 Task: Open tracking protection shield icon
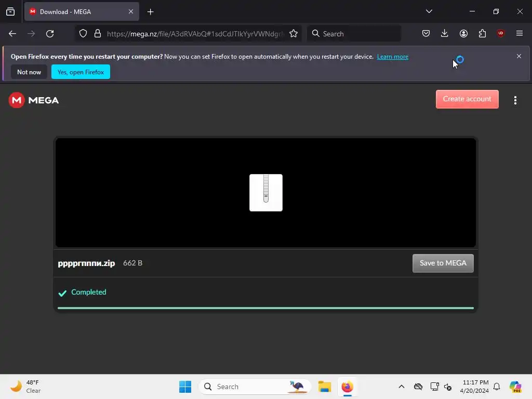click(83, 34)
